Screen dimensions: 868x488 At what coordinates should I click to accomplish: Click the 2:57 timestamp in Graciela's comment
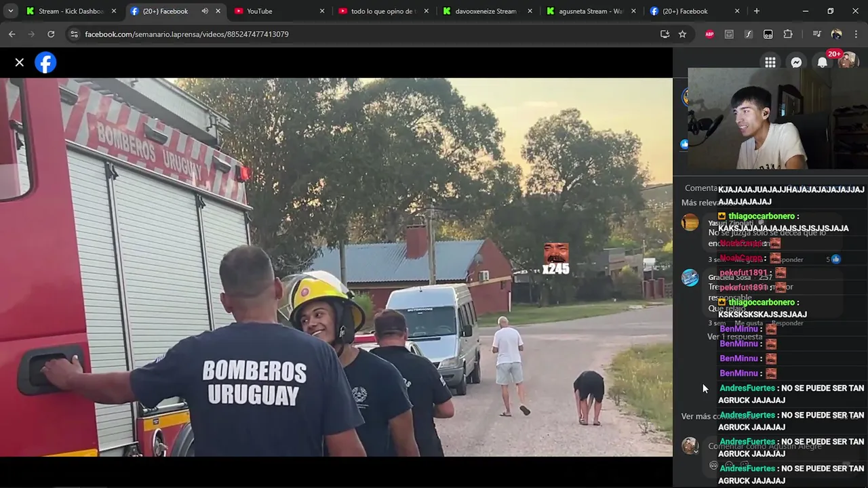click(x=765, y=277)
